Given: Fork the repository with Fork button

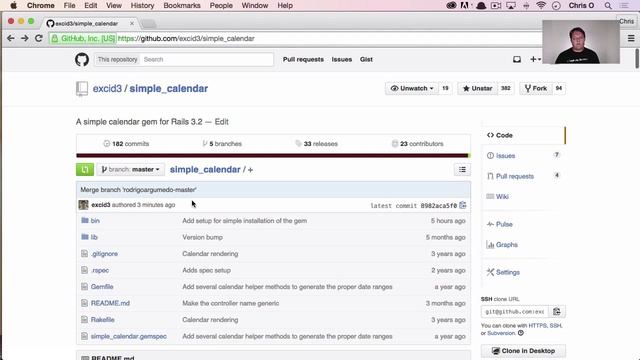Looking at the screenshot, I should point(536,89).
